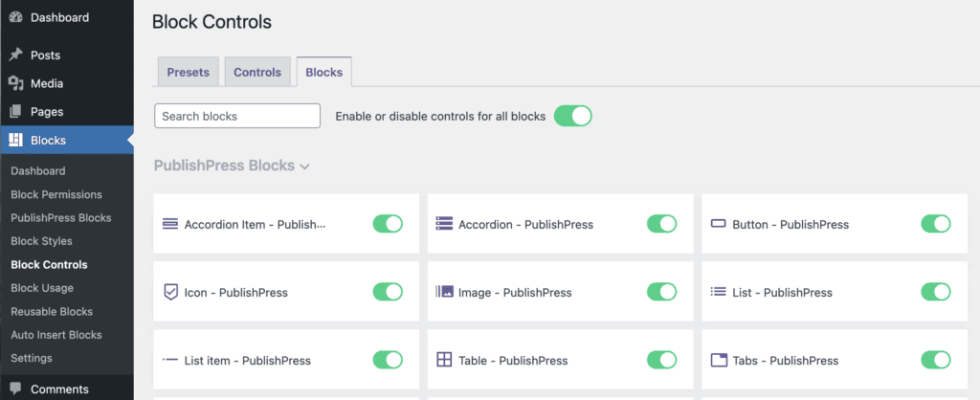Click the Button - PublishPress label
Viewport: 980px width, 400px height.
[791, 224]
